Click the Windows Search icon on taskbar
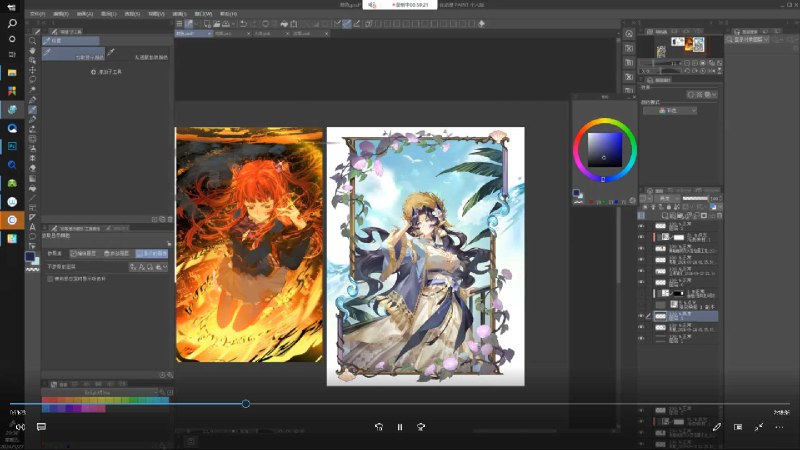Viewport: 800px width, 450px height. (x=12, y=23)
